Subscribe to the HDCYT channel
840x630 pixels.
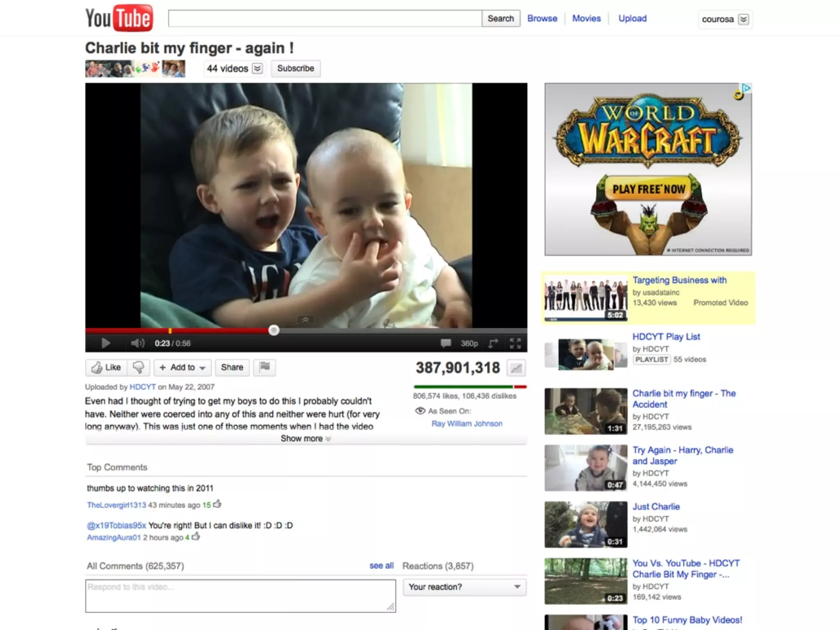click(x=295, y=68)
